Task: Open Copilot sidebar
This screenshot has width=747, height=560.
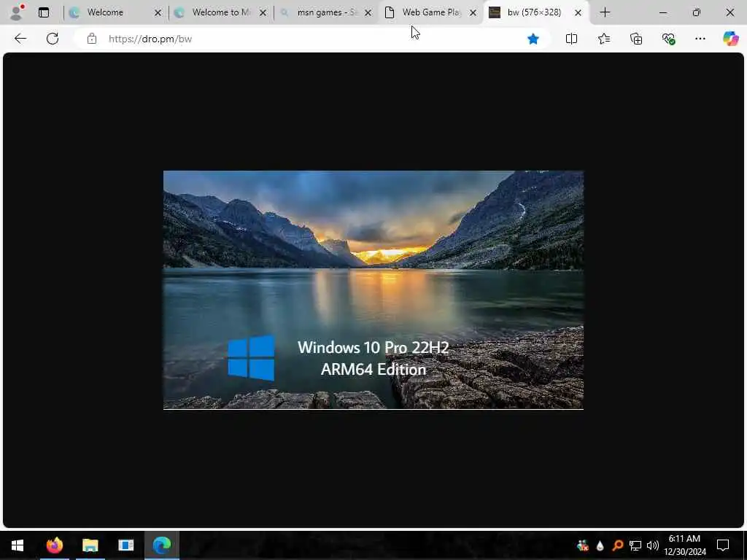Action: pyautogui.click(x=730, y=39)
